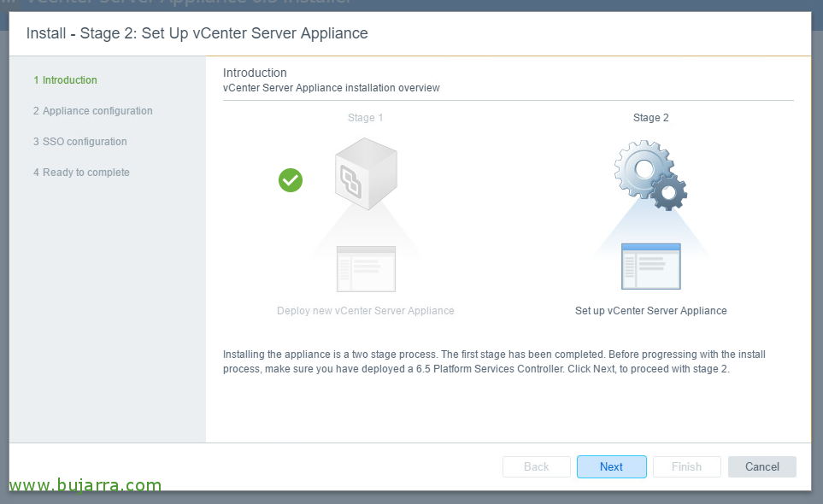
Task: Select the Appliance configuration step
Action: point(93,111)
